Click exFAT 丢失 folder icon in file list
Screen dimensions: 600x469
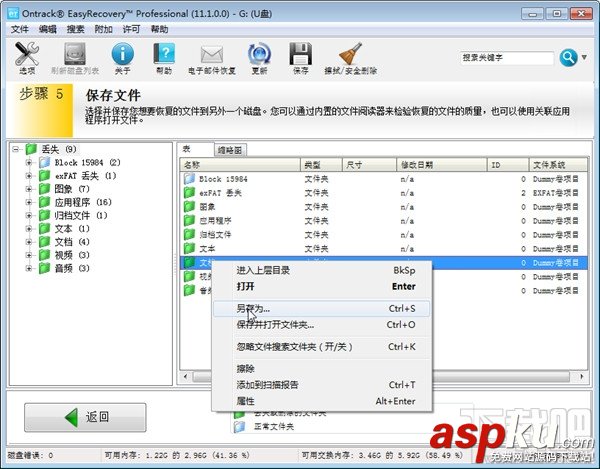coord(189,193)
